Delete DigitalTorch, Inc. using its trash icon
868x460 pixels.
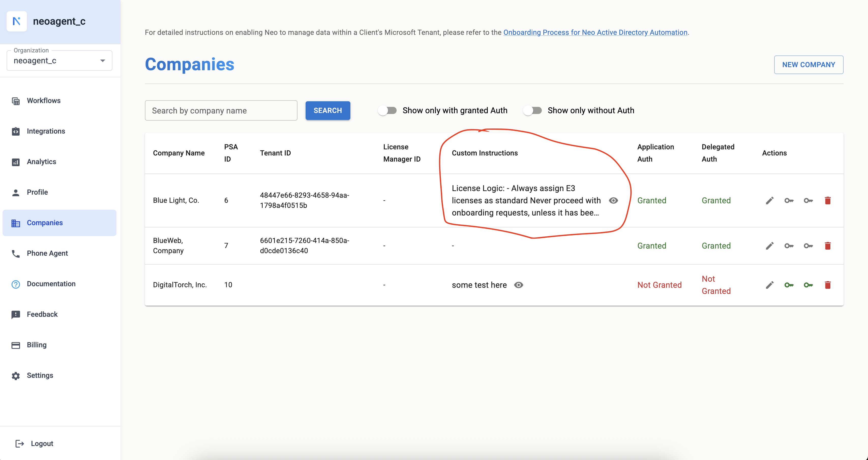click(x=828, y=285)
